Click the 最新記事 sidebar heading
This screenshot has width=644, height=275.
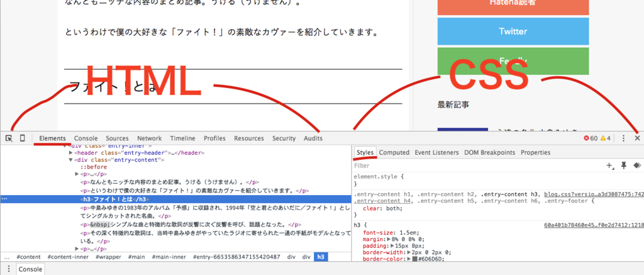coord(453,105)
